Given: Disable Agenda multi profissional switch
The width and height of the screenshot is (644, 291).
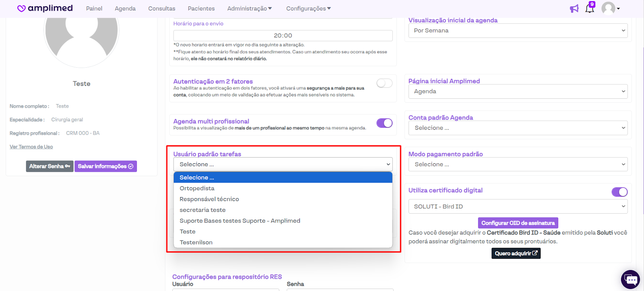Looking at the screenshot, I should 384,123.
